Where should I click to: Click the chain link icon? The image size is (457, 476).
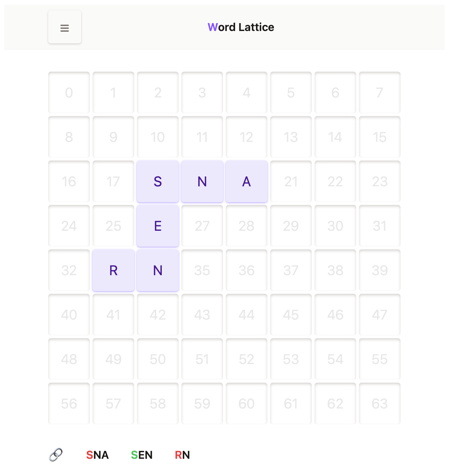(56, 455)
